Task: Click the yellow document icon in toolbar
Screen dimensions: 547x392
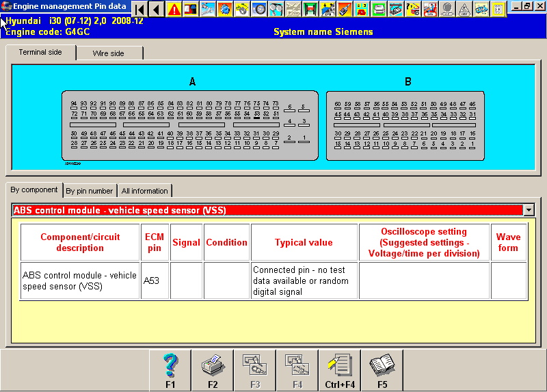Action: click(x=498, y=9)
